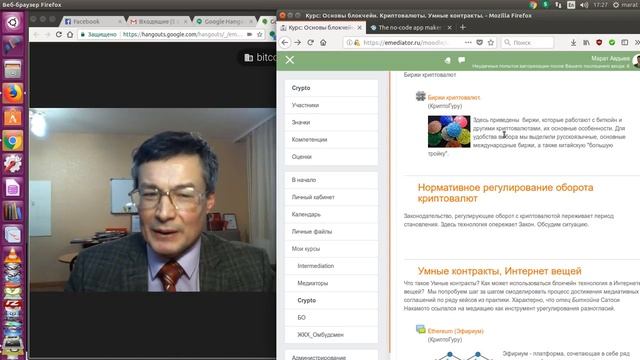
Task: Expand the Firefox toolbar overflow chevron
Action: point(636,42)
